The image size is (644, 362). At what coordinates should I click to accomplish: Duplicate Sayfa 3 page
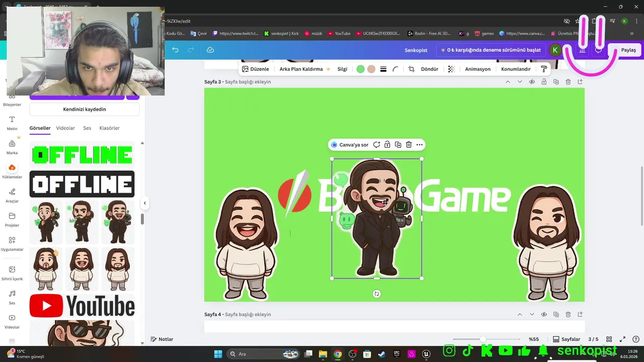(x=556, y=82)
